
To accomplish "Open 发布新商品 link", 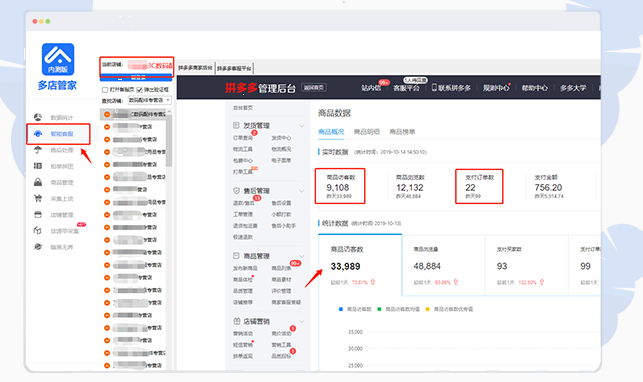I will coord(245,268).
